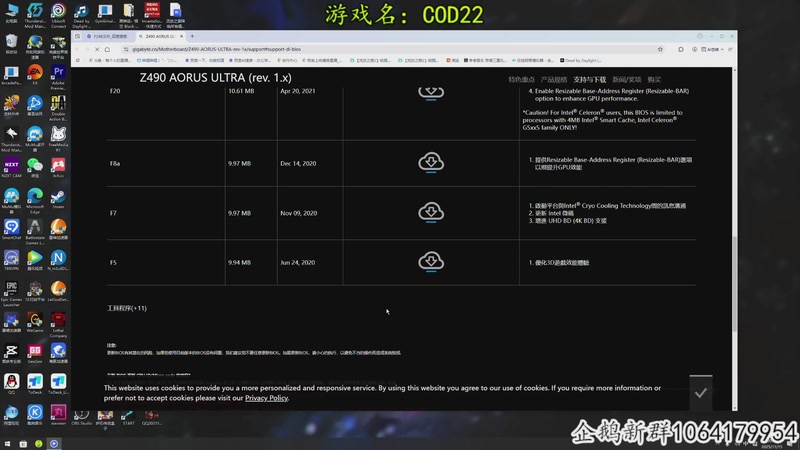Viewport: 800px width, 450px height.
Task: Bookmark this page with the star icon
Action: point(660,49)
